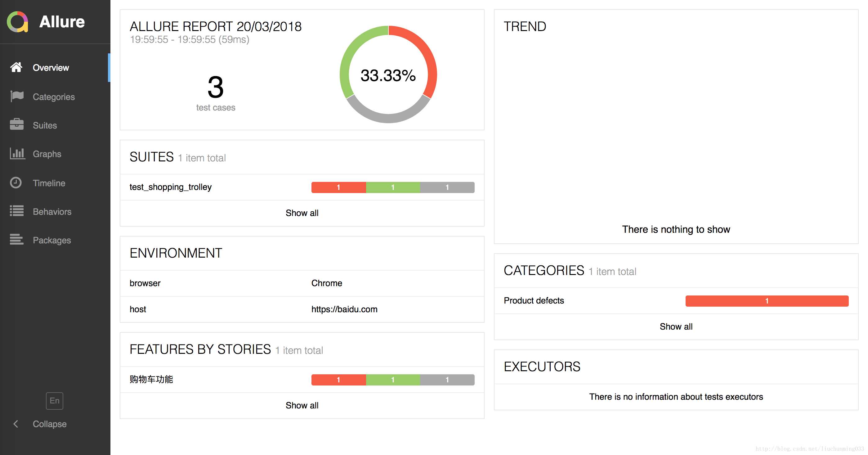The height and width of the screenshot is (455, 868).
Task: Collapse the sidebar via Collapse label
Action: click(x=50, y=424)
